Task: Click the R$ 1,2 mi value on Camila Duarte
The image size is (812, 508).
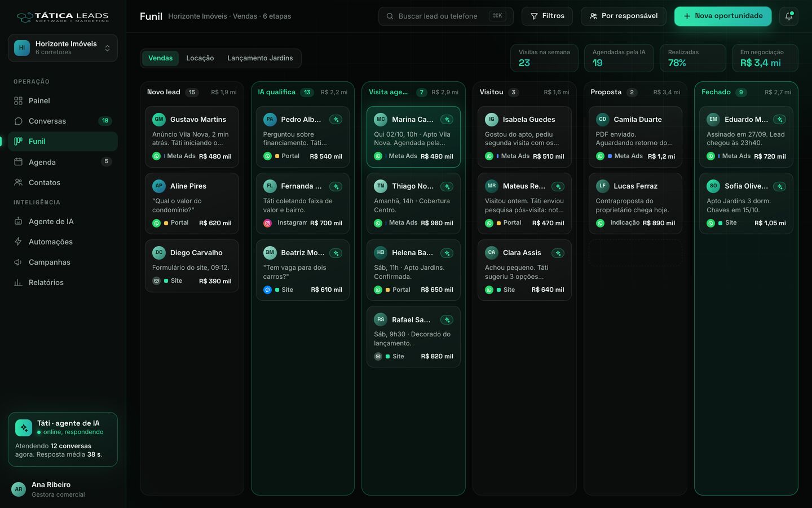Action: (661, 156)
